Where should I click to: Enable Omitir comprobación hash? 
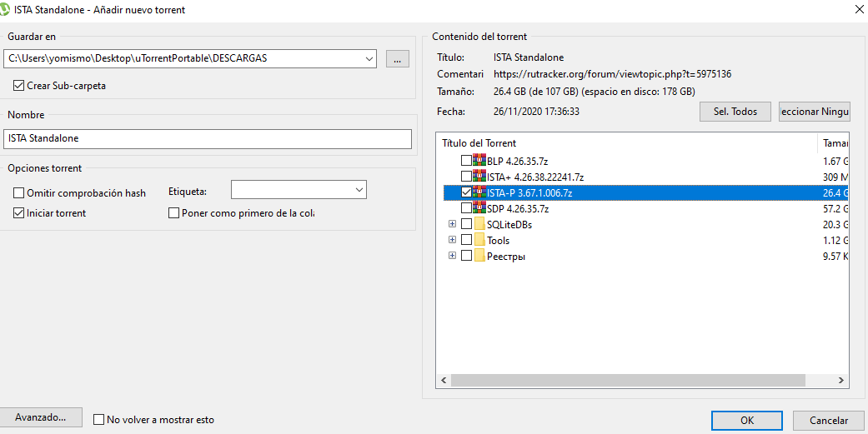[x=19, y=193]
